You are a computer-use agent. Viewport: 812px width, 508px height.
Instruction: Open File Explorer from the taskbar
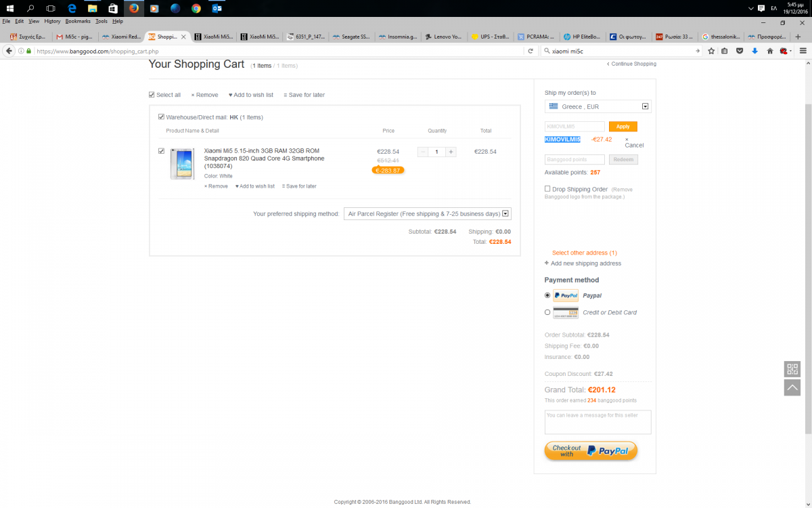92,8
